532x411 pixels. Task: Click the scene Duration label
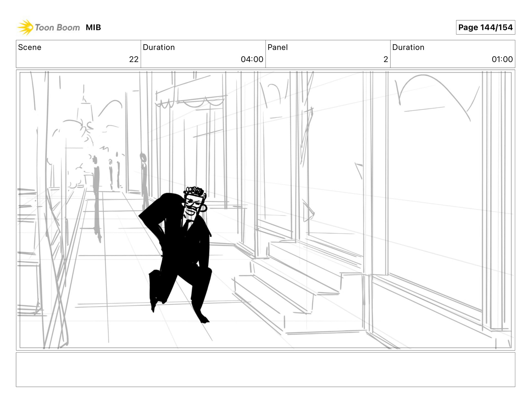pyautogui.click(x=159, y=47)
